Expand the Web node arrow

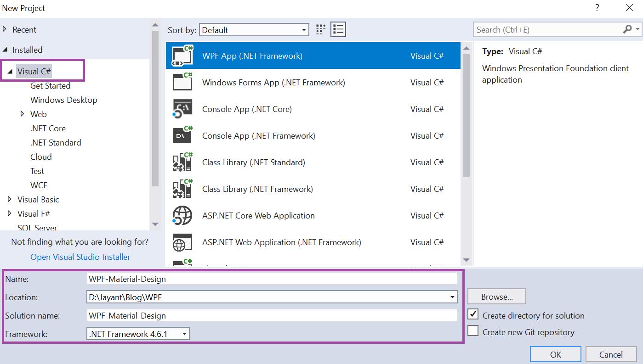[x=23, y=114]
